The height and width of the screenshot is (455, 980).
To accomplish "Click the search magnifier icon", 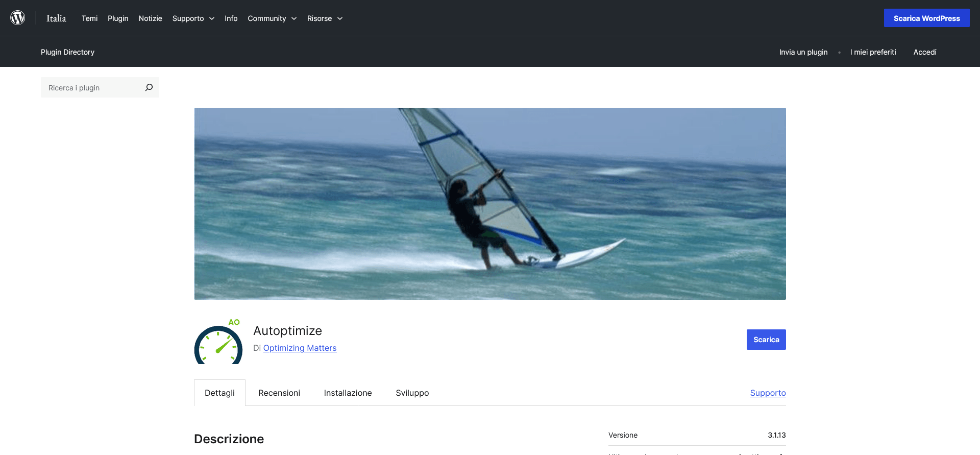I will (149, 87).
